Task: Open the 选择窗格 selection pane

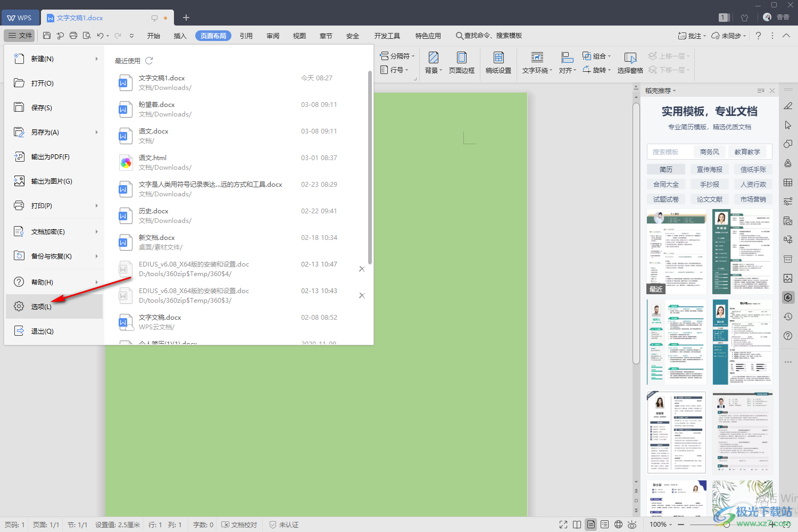Action: 630,63
